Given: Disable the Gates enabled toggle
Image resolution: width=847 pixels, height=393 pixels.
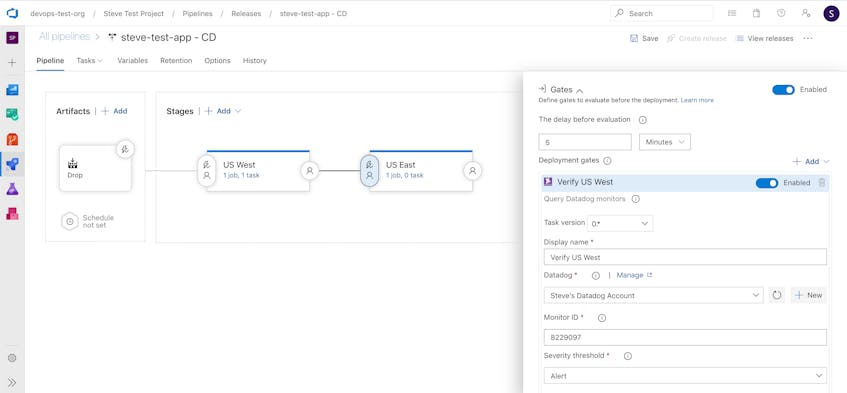Looking at the screenshot, I should point(783,90).
